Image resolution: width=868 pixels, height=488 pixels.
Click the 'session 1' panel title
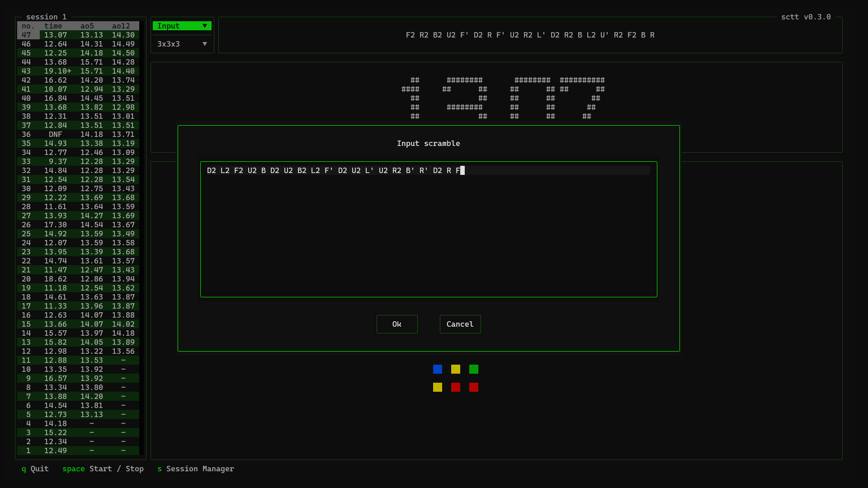click(x=46, y=17)
